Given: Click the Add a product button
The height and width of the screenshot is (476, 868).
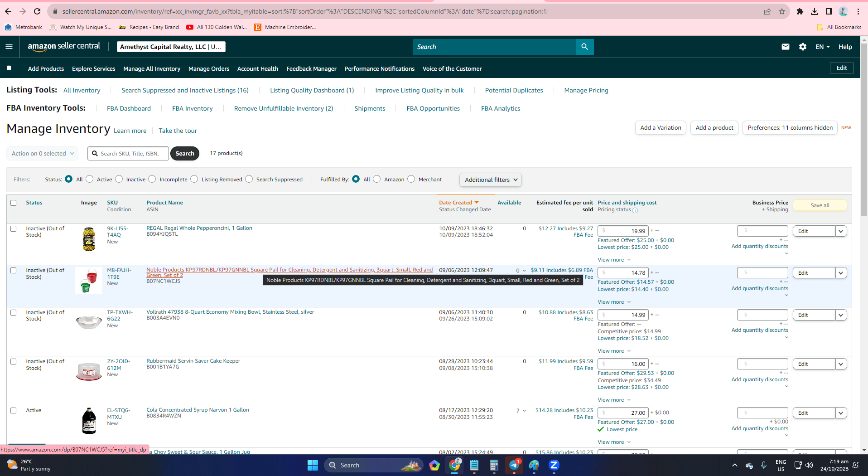Looking at the screenshot, I should tap(714, 128).
